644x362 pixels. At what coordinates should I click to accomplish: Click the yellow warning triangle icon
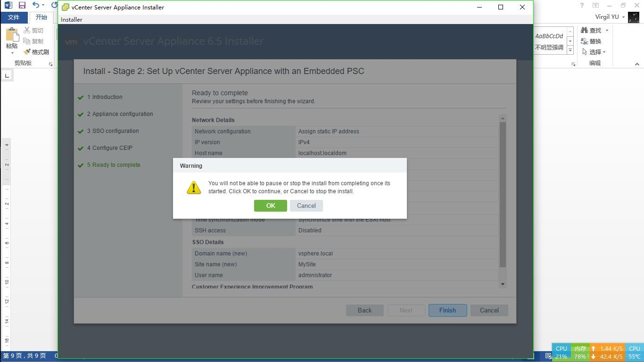coord(194,187)
